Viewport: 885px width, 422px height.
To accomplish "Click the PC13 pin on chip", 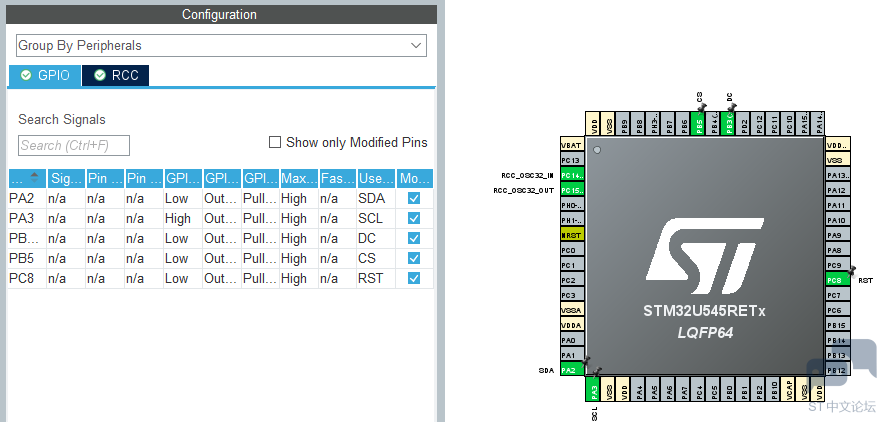I will (572, 160).
